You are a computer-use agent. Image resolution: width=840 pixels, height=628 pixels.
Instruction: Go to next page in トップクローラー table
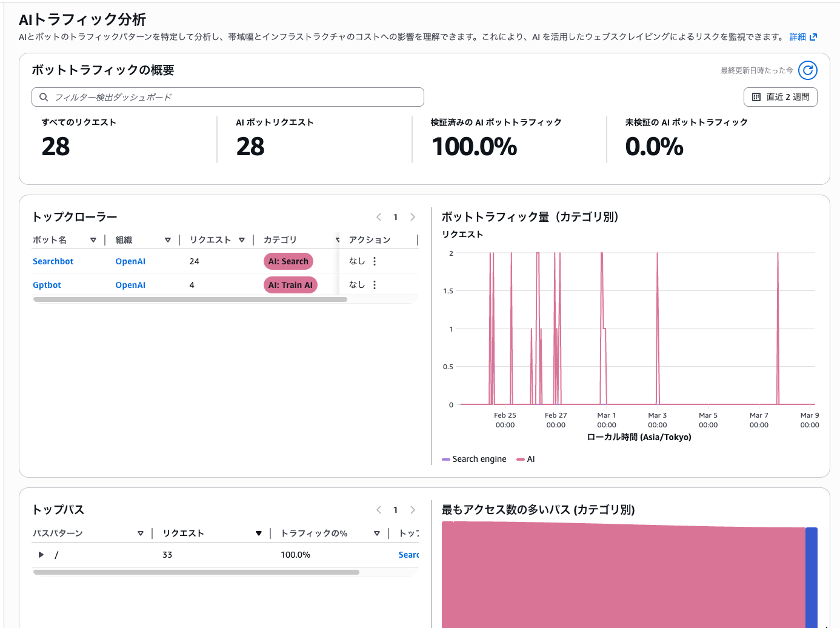413,217
